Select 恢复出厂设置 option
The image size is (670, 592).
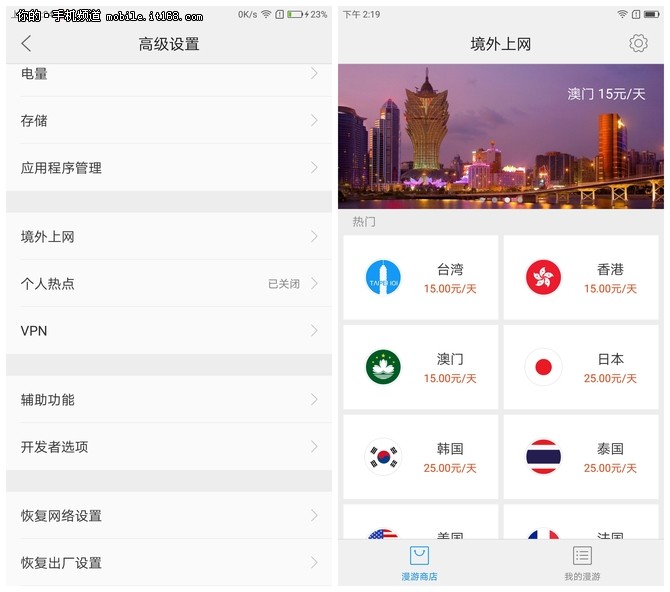168,563
